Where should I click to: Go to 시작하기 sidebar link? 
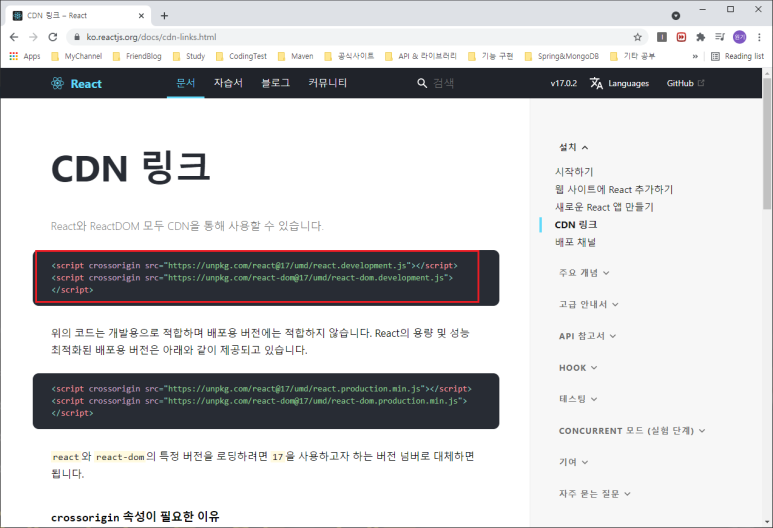click(x=574, y=172)
